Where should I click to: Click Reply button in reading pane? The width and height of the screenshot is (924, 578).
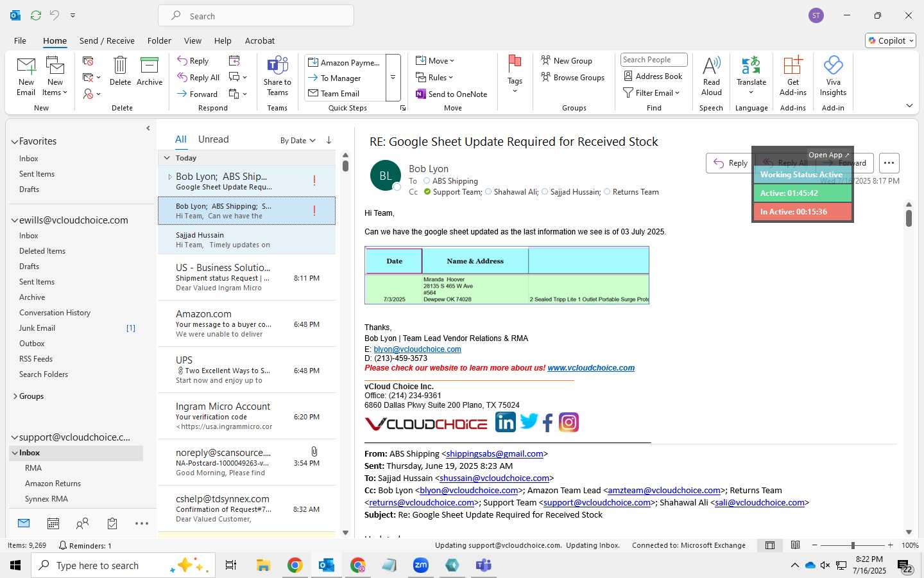point(730,163)
